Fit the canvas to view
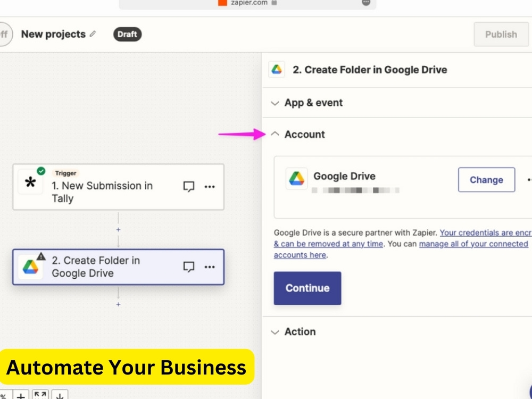 point(40,395)
